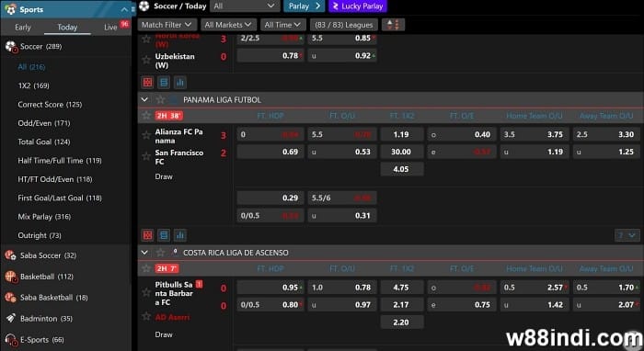Viewport: 644px width, 351px height.
Task: Select Correct Score (125) market
Action: pos(50,105)
